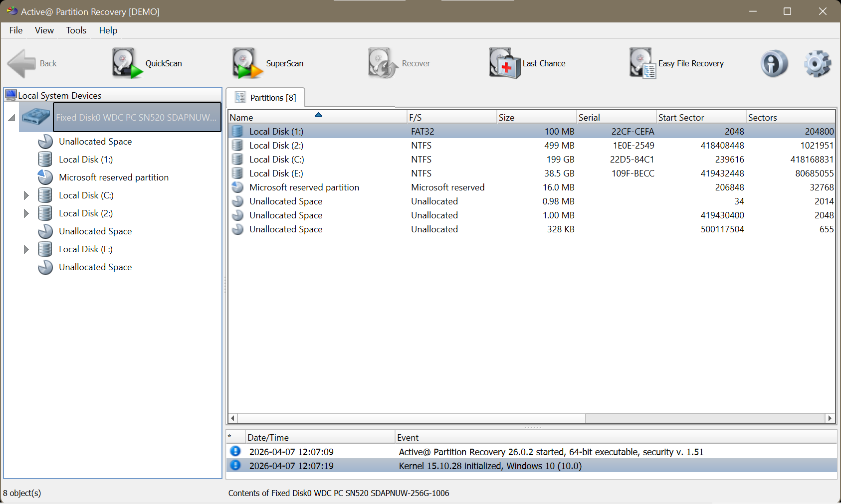The height and width of the screenshot is (504, 841).
Task: Select the Microsoft reserved partition row
Action: coord(304,187)
